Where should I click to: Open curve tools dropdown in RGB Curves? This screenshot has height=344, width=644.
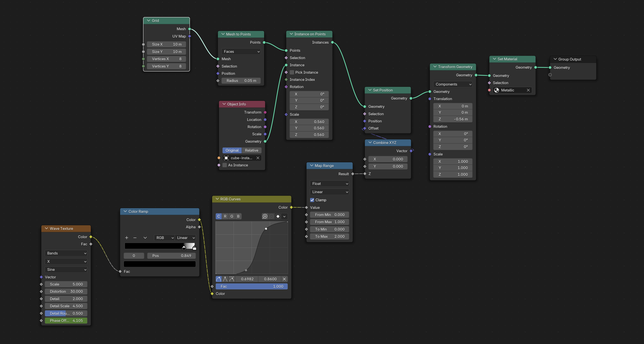coord(284,216)
